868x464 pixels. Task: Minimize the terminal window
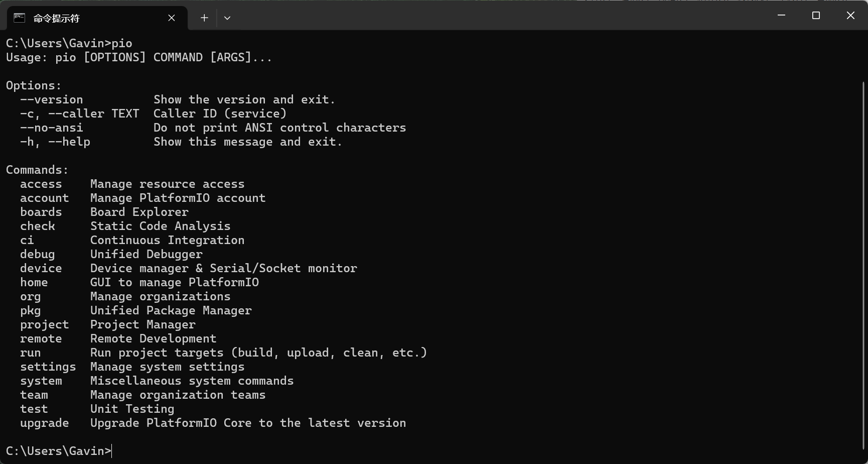pyautogui.click(x=781, y=15)
